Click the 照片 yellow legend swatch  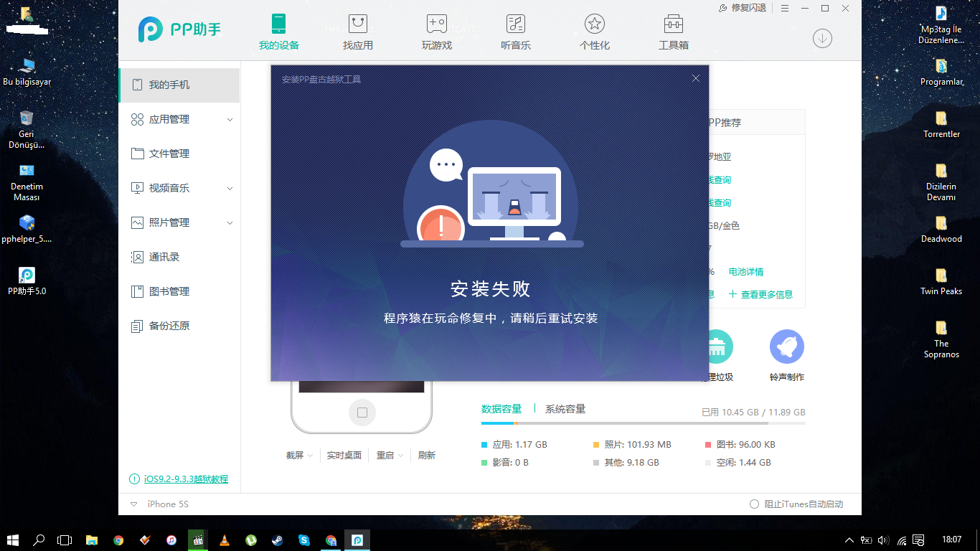point(596,445)
